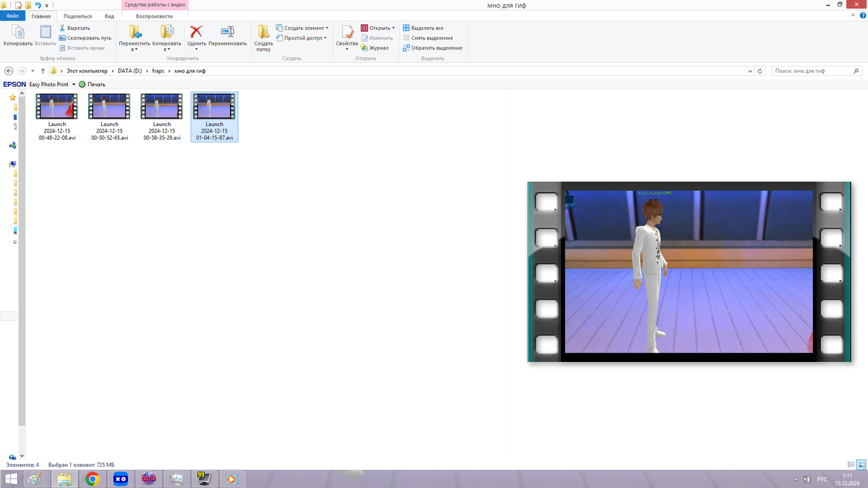Click мно для гиф breadcrumb segment
Screen dimensions: 868x488
coord(190,70)
